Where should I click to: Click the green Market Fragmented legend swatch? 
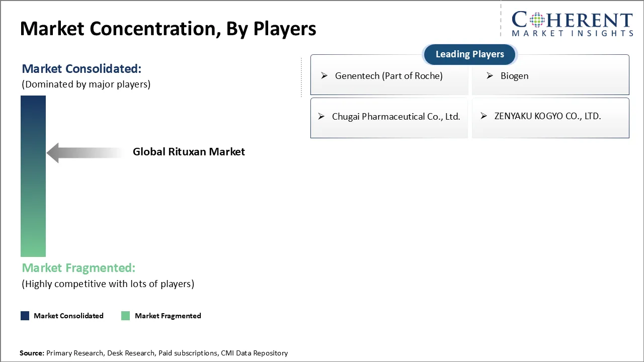coord(125,316)
